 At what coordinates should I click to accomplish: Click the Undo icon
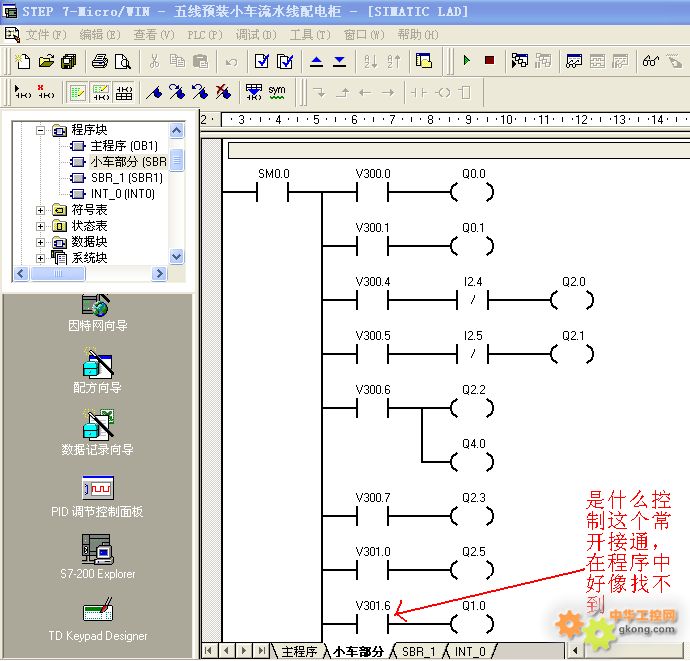point(231,62)
